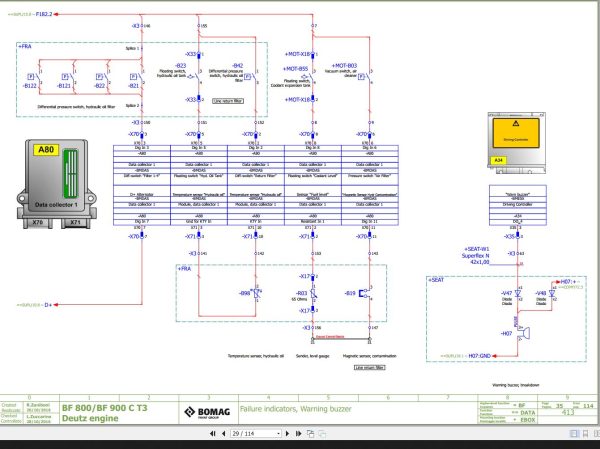Go to the previous page
The height and width of the screenshot is (449, 600).
click(224, 434)
